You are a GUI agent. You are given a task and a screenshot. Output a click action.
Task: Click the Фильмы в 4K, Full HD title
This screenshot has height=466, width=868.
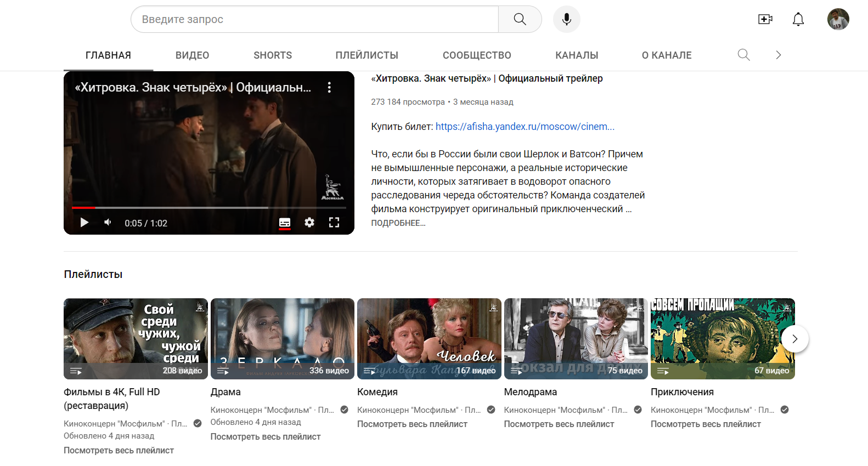click(x=112, y=399)
